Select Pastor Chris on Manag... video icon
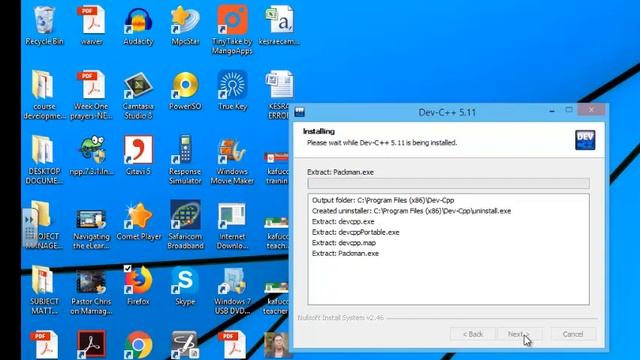640x360 pixels. coord(91,291)
